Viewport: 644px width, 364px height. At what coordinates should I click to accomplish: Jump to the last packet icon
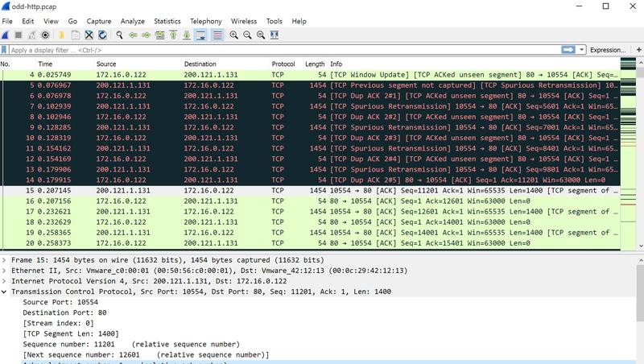tap(187, 35)
